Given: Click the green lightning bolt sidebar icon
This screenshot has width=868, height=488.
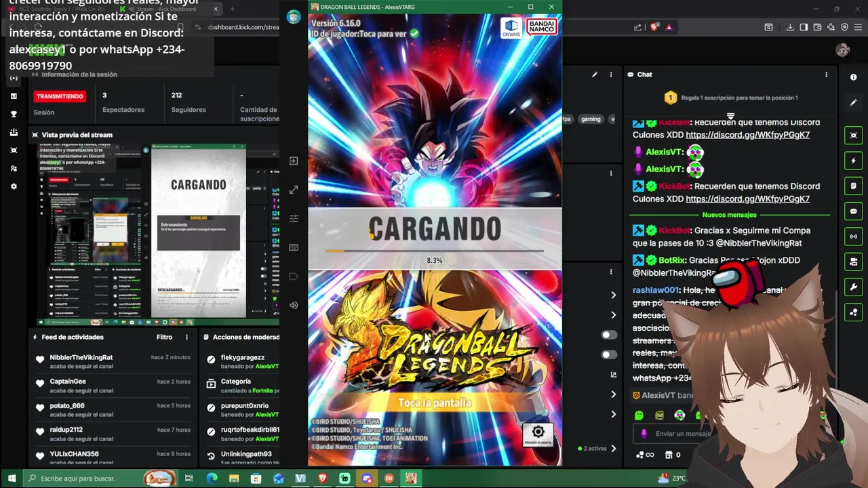Looking at the screenshot, I should click(854, 161).
